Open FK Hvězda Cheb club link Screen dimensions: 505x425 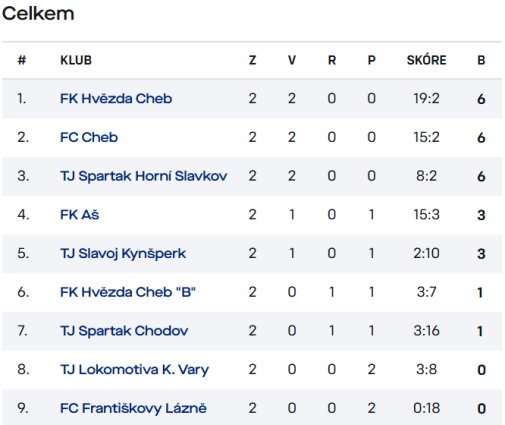116,99
